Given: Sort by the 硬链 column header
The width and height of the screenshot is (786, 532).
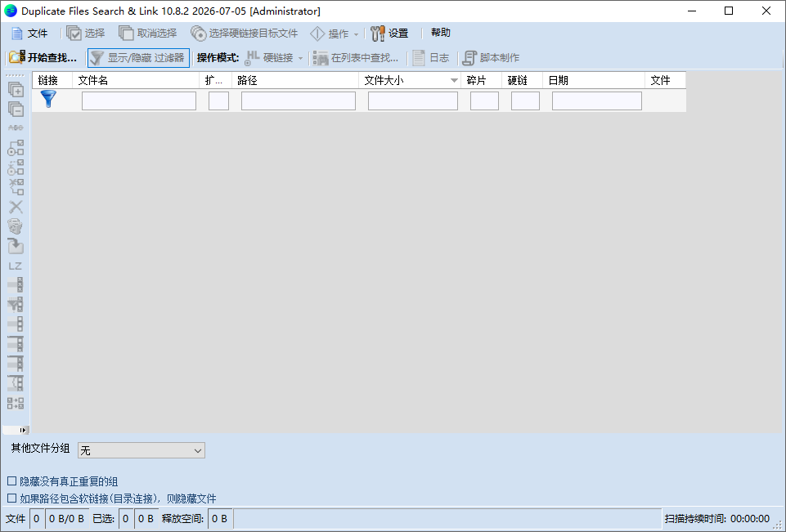Looking at the screenshot, I should (x=523, y=80).
